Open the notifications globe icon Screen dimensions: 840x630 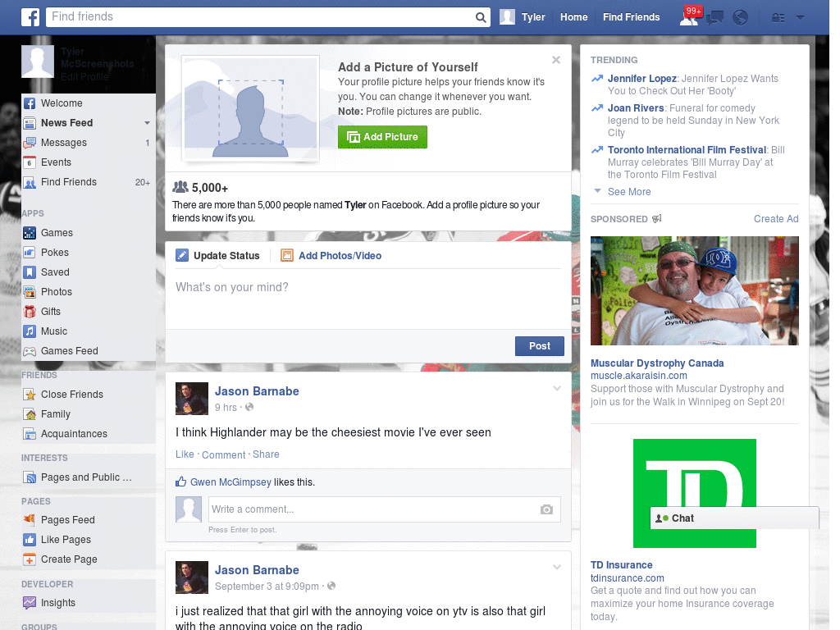(741, 18)
